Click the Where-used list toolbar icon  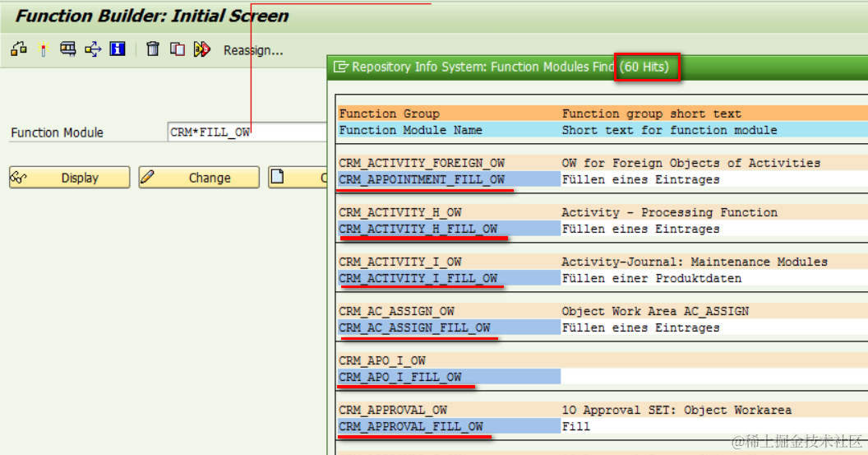pos(92,49)
